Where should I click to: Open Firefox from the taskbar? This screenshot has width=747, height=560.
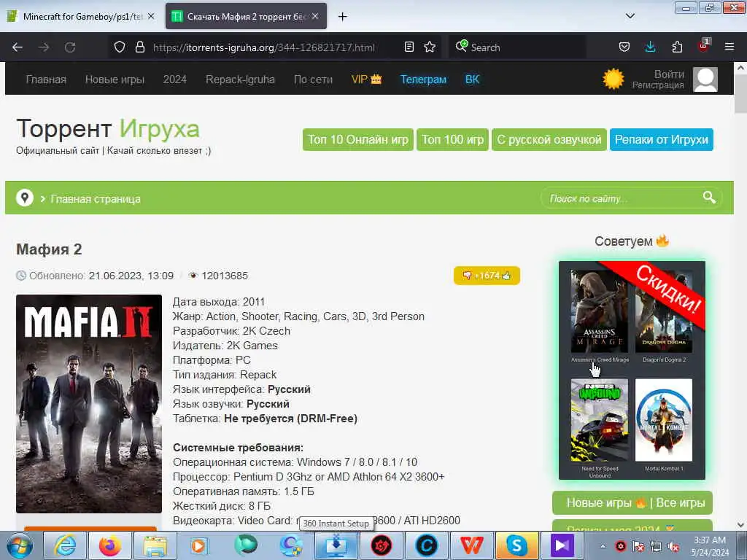coord(109,545)
